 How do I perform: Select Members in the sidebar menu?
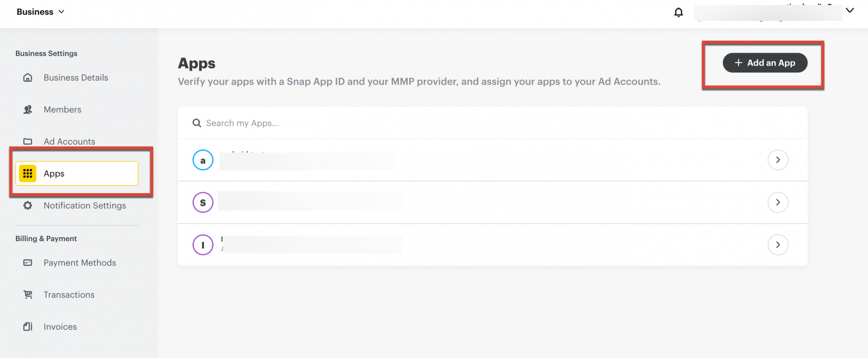pyautogui.click(x=62, y=109)
